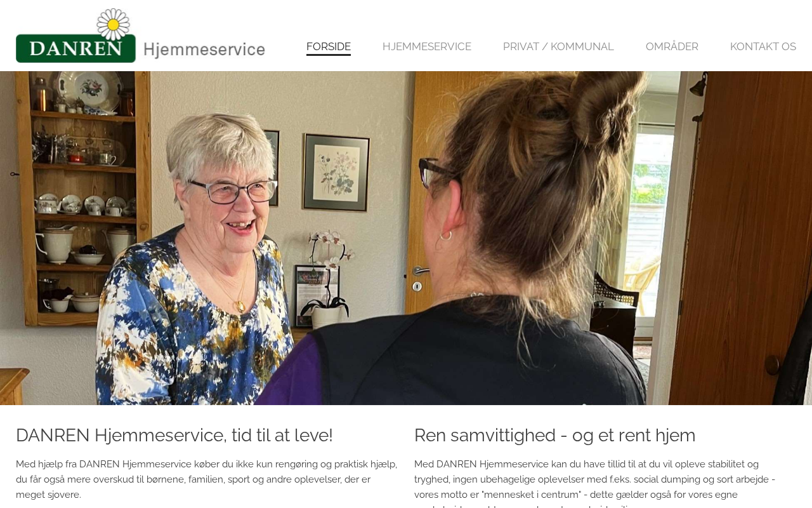812x508 pixels.
Task: Click the heading 'DANREN Hjemmeservice, tid til at leve!'
Action: tap(174, 436)
